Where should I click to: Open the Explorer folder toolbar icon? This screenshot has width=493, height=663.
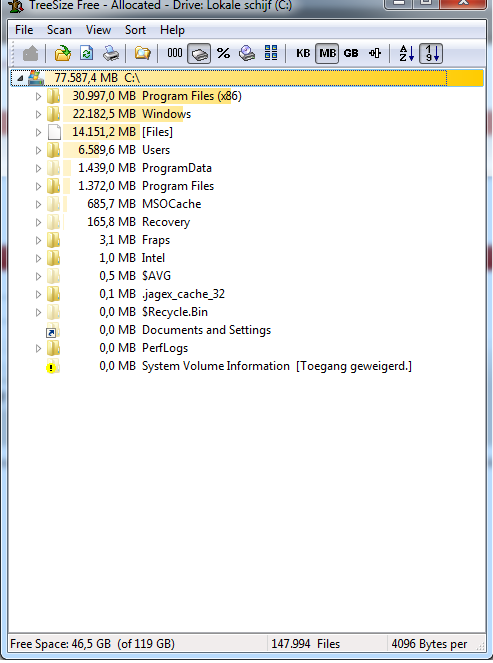(142, 53)
